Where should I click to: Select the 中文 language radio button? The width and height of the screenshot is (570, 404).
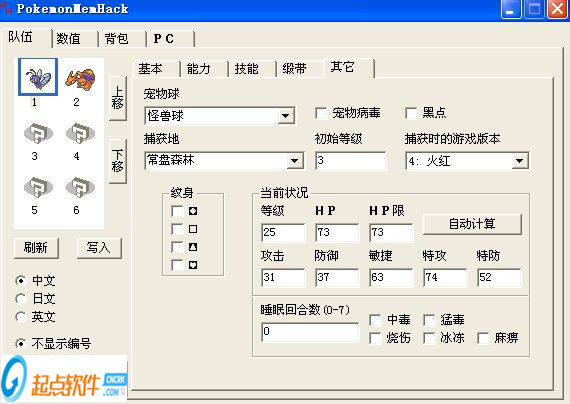click(x=20, y=281)
